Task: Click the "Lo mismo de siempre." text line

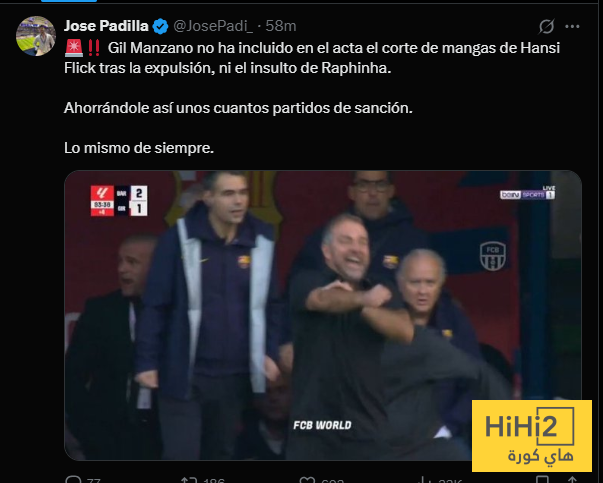Action: (x=139, y=148)
